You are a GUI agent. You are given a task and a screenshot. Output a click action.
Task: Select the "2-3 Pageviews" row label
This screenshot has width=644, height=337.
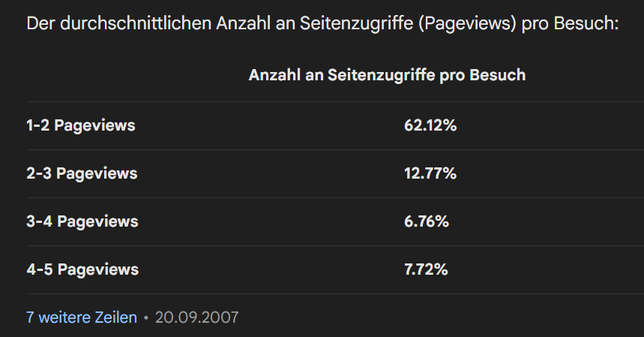click(82, 173)
